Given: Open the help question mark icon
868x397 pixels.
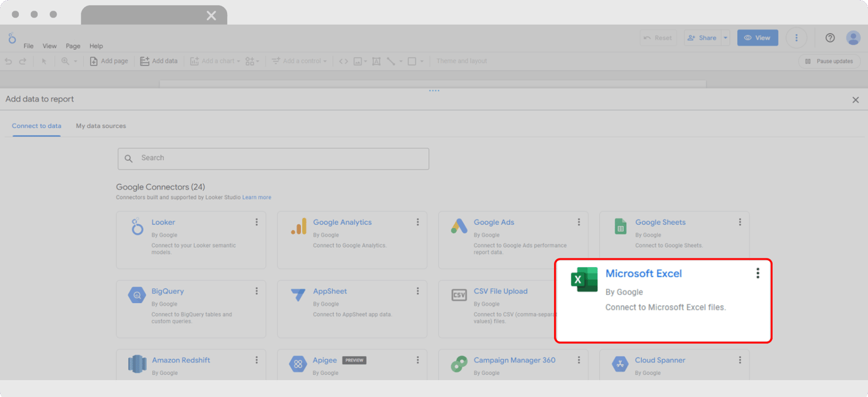Looking at the screenshot, I should (830, 38).
